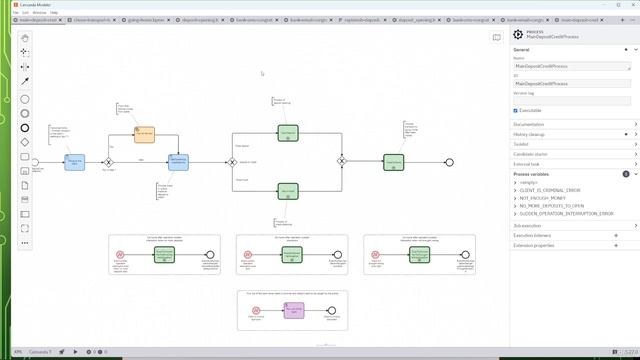Switch to the second file tab
The image size is (640, 360).
(x=92, y=20)
